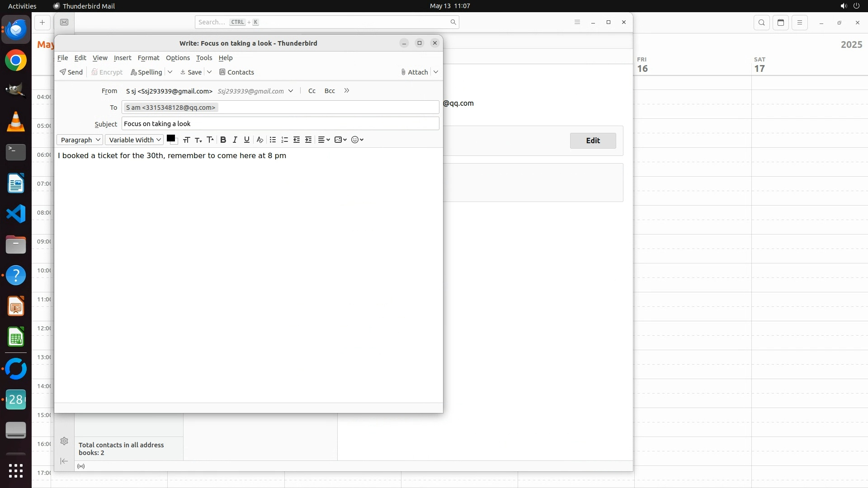Click the outdent text icon
This screenshot has width=868, height=488.
click(297, 140)
